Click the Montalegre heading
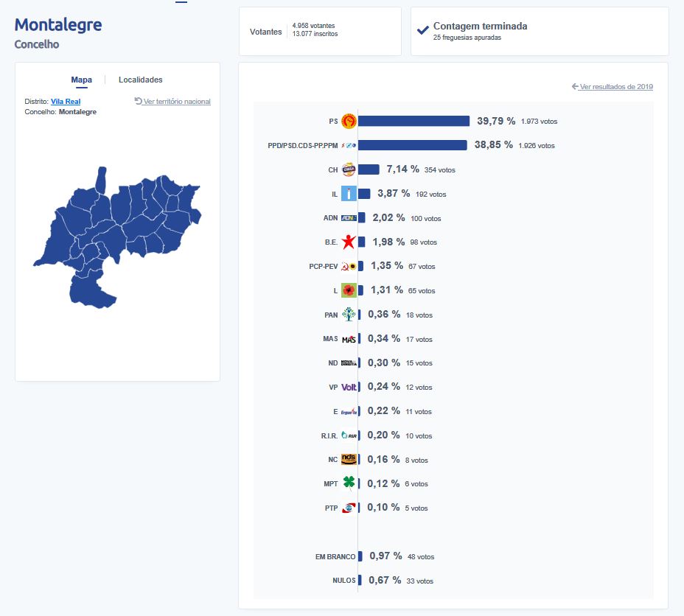This screenshot has width=684, height=616. (x=58, y=25)
